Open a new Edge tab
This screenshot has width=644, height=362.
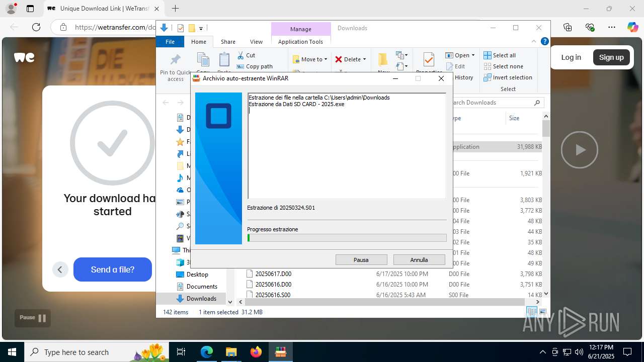click(175, 9)
